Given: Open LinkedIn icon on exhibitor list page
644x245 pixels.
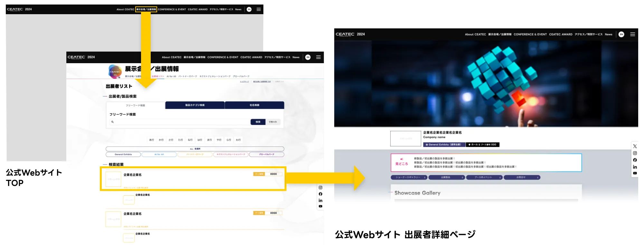Looking at the screenshot, I should coord(320,200).
